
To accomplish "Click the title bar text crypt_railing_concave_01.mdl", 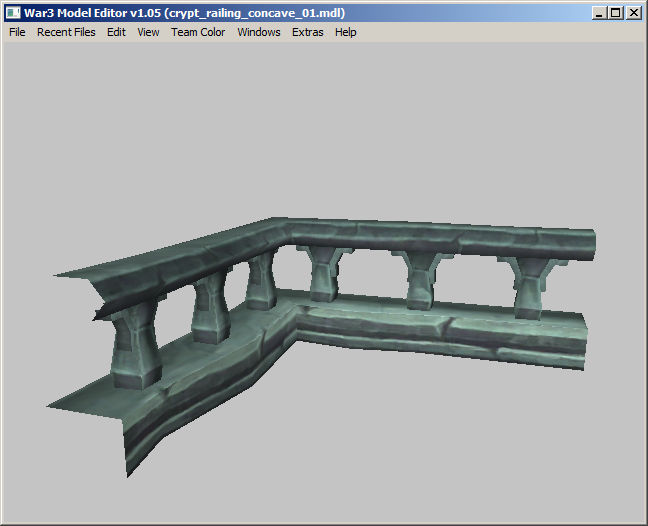I will (254, 13).
